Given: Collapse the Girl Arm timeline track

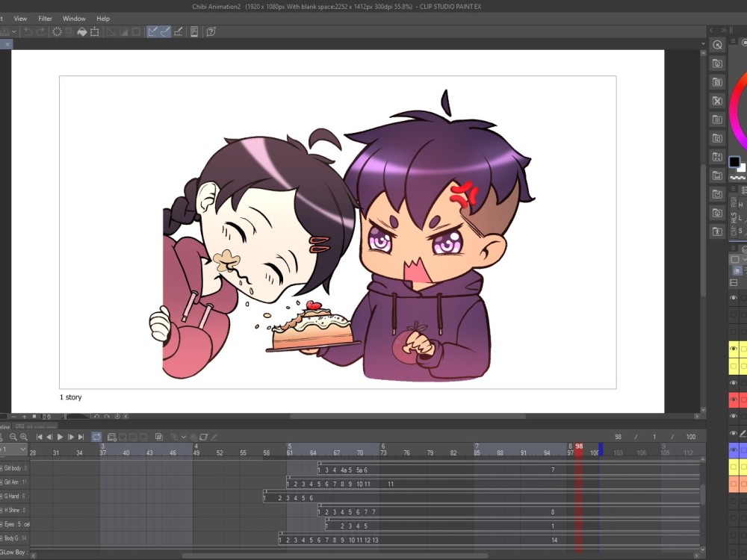Looking at the screenshot, I should point(1,482).
